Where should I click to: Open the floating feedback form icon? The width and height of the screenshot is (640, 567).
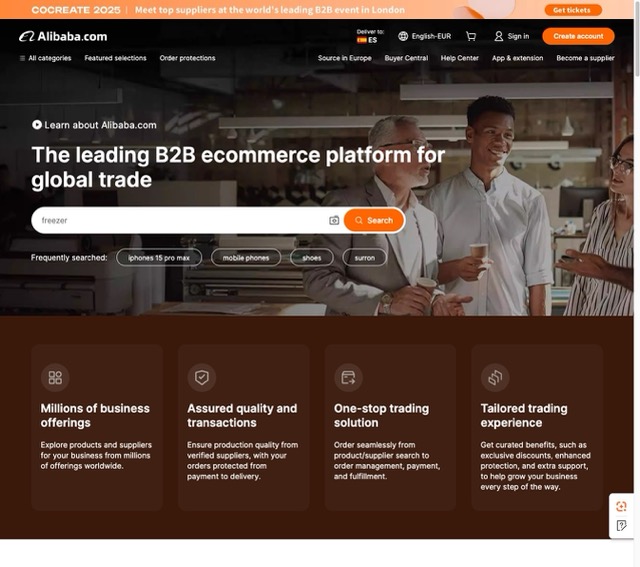pos(621,526)
